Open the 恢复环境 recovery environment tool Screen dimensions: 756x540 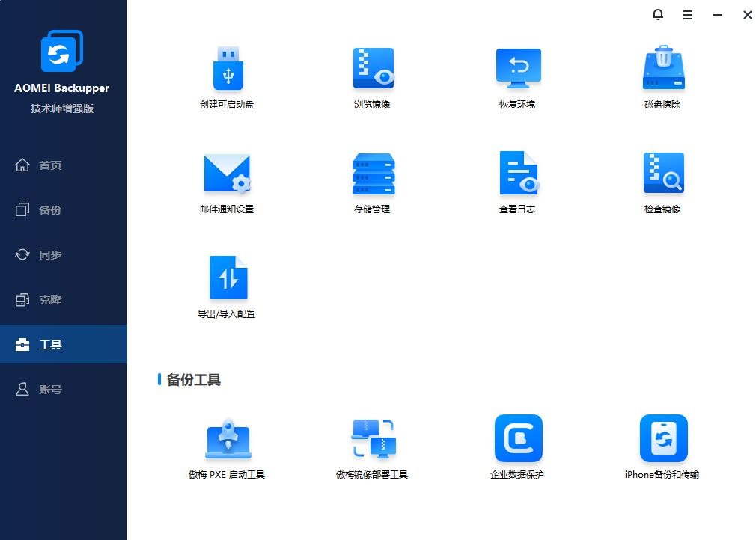coord(517,75)
